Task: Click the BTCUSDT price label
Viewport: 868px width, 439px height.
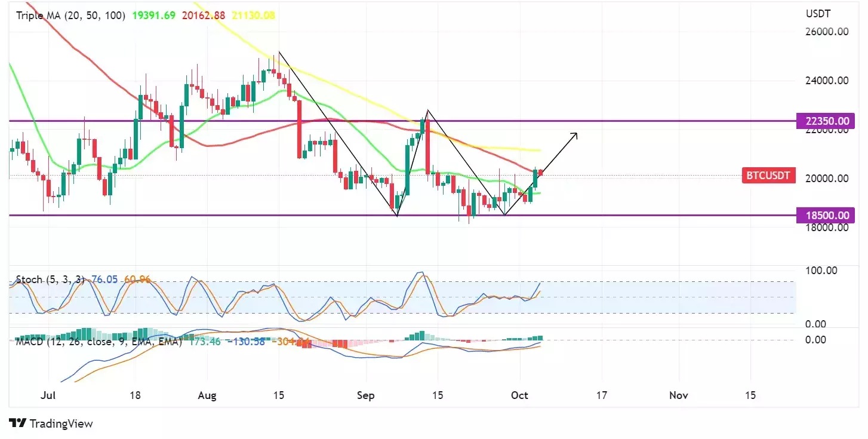Action: [x=769, y=176]
